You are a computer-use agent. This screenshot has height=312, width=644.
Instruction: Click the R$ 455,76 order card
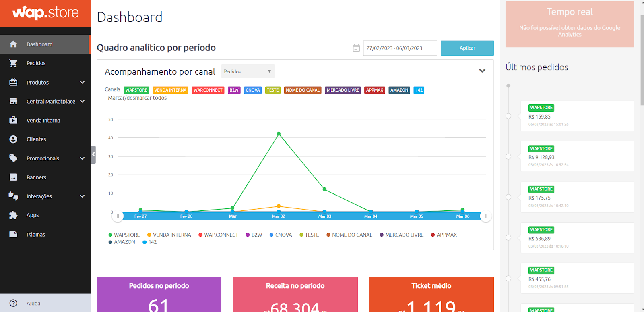point(577,278)
